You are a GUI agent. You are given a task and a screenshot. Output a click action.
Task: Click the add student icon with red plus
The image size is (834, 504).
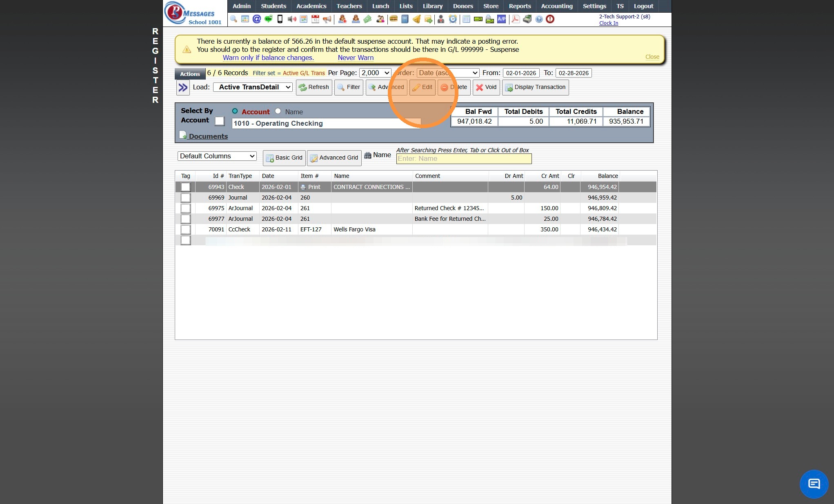click(x=342, y=19)
